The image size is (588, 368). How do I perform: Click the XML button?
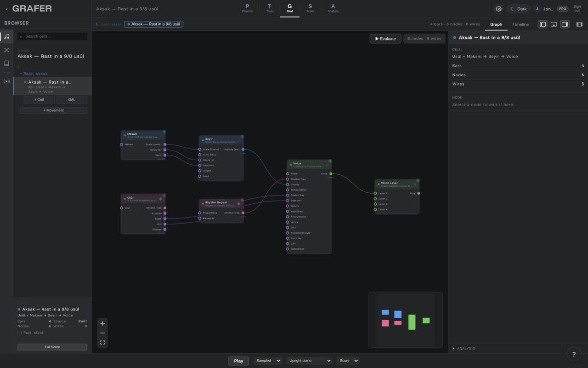71,99
